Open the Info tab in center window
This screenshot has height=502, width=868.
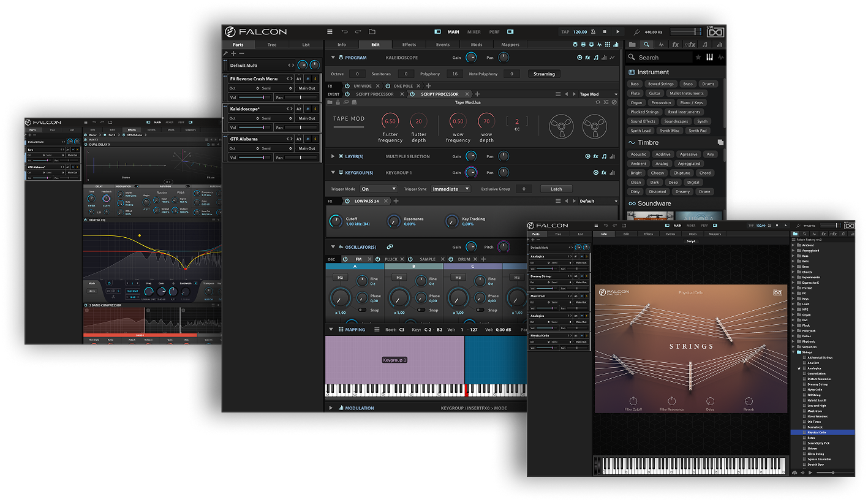342,45
